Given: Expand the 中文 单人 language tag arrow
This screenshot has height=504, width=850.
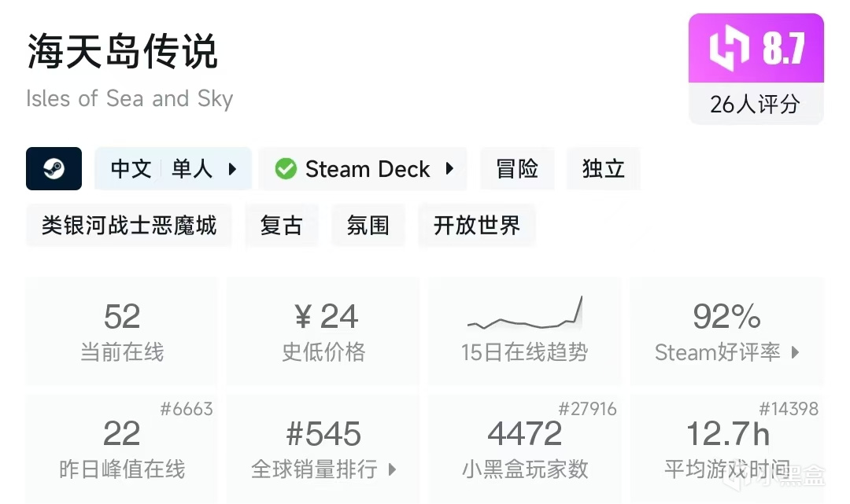Looking at the screenshot, I should (232, 169).
